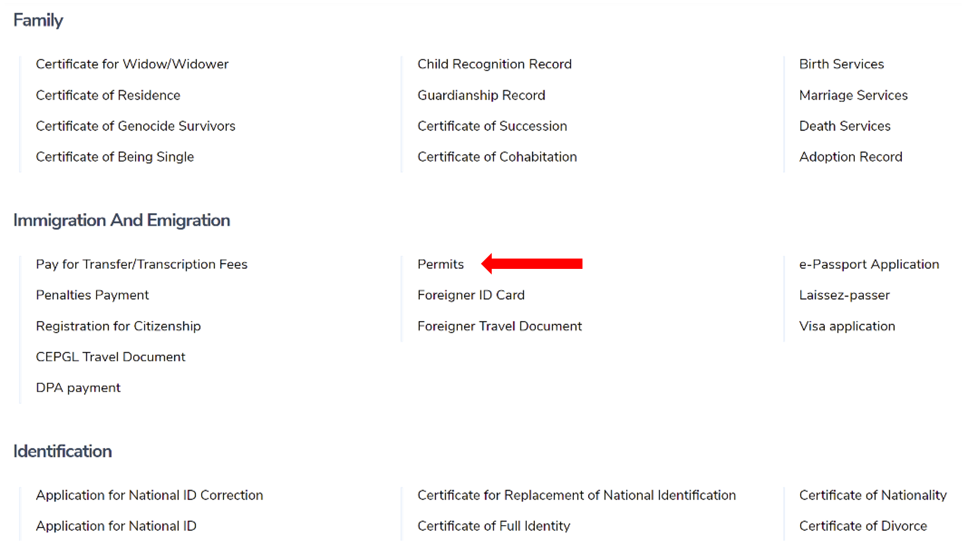This screenshot has width=980, height=551.
Task: Open Registration for Citizenship
Action: pyautogui.click(x=118, y=326)
